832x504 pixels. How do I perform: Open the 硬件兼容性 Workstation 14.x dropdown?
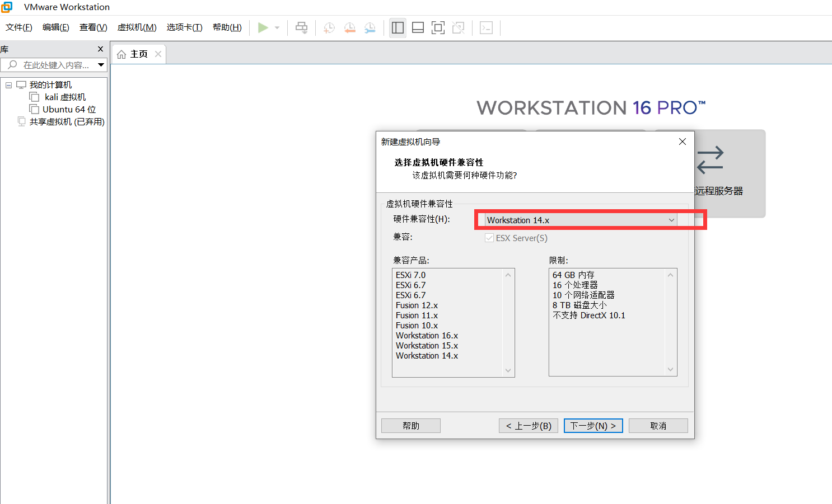click(581, 220)
